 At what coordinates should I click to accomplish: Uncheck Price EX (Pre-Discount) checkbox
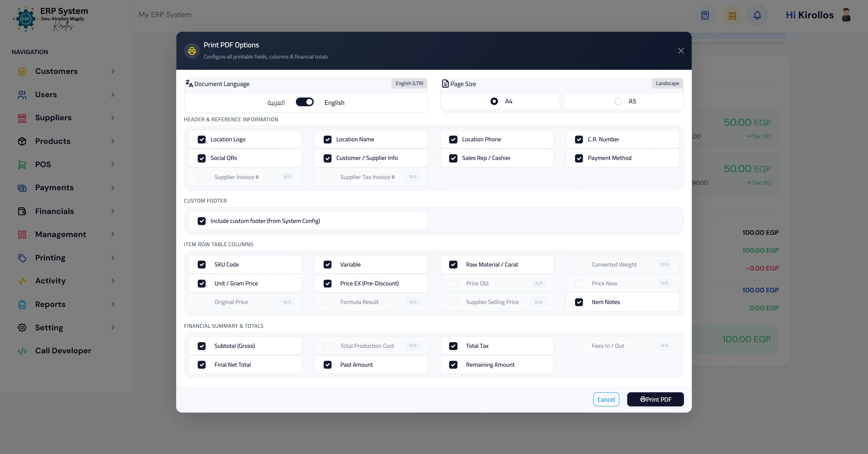pos(327,284)
